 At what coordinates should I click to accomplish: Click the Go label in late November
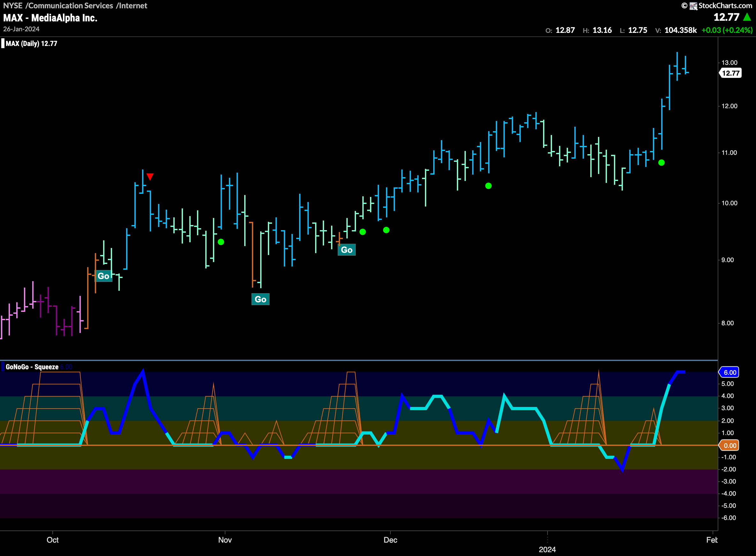tap(347, 250)
